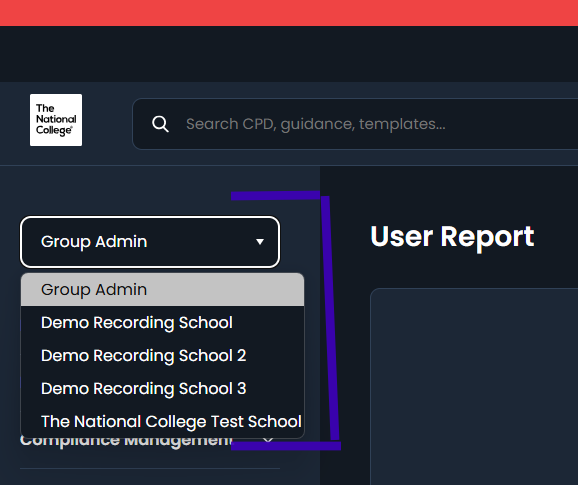Select The National College Test School

coord(163,421)
